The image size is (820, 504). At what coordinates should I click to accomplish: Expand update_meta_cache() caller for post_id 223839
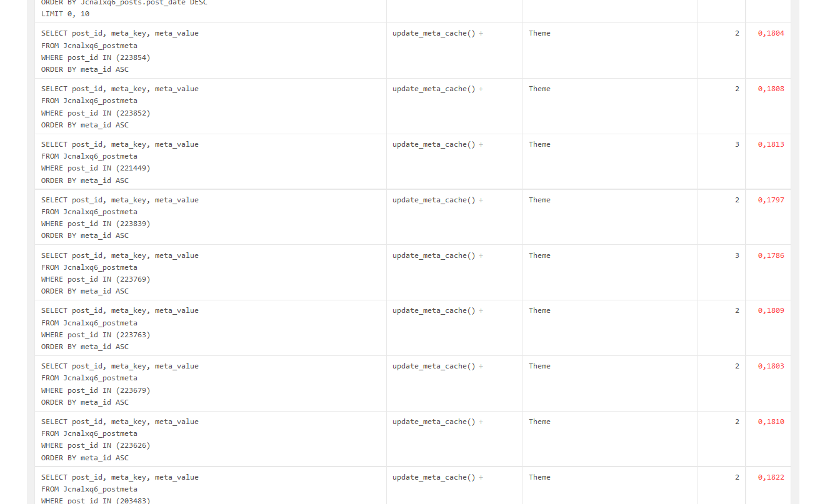coord(481,200)
